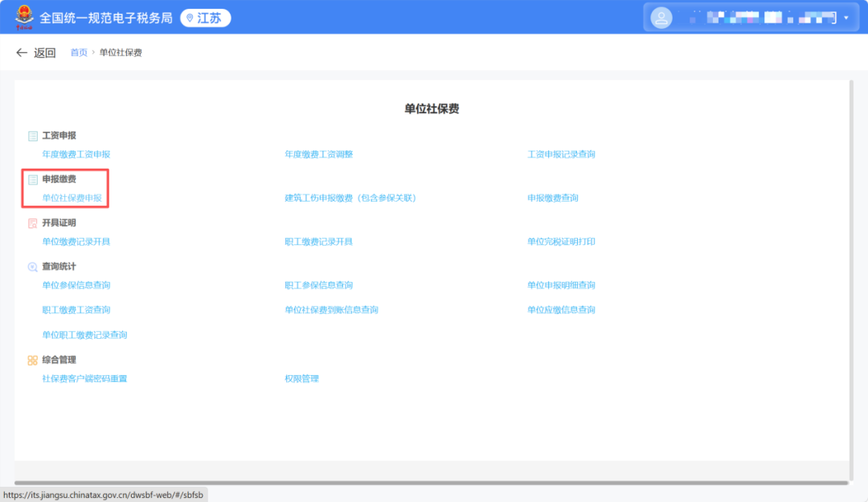This screenshot has height=502, width=868.
Task: Select the 江苏 region button
Action: coord(206,18)
